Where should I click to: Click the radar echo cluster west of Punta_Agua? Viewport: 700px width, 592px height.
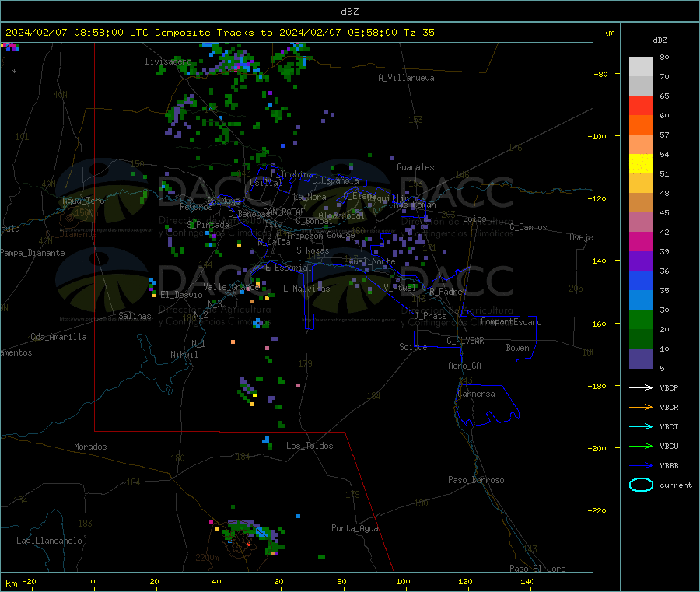point(252,536)
